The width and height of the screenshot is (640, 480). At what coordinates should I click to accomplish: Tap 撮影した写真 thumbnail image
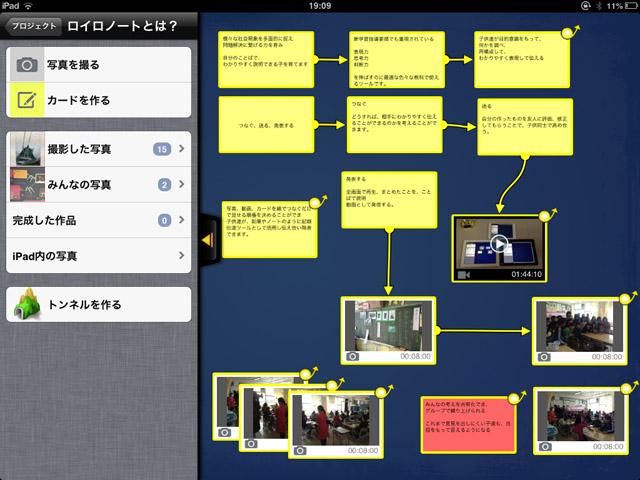pos(27,149)
